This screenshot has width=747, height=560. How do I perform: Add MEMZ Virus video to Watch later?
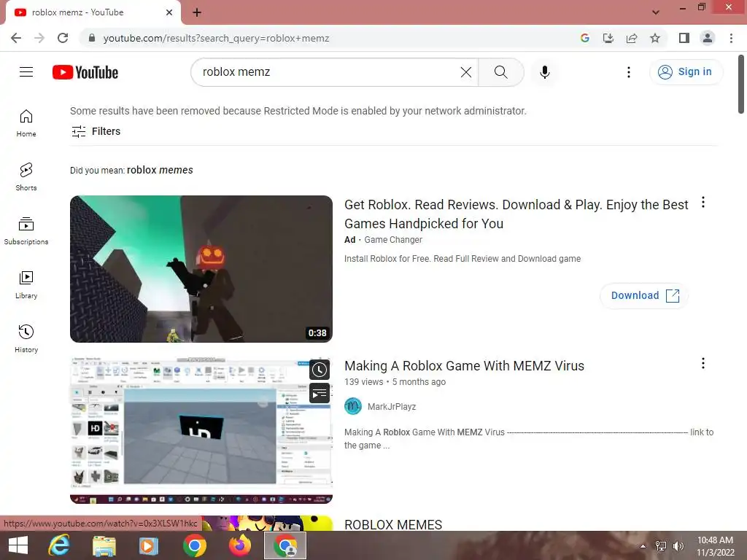click(320, 370)
